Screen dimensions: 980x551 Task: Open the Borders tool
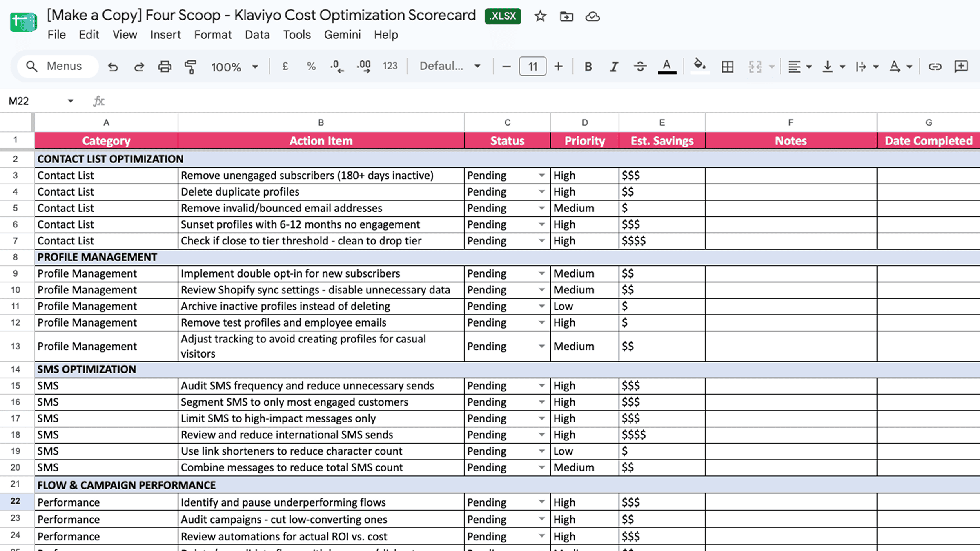727,67
